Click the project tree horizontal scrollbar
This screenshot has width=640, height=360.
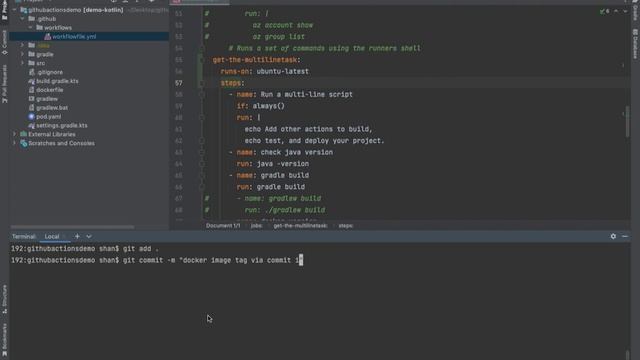click(x=73, y=227)
